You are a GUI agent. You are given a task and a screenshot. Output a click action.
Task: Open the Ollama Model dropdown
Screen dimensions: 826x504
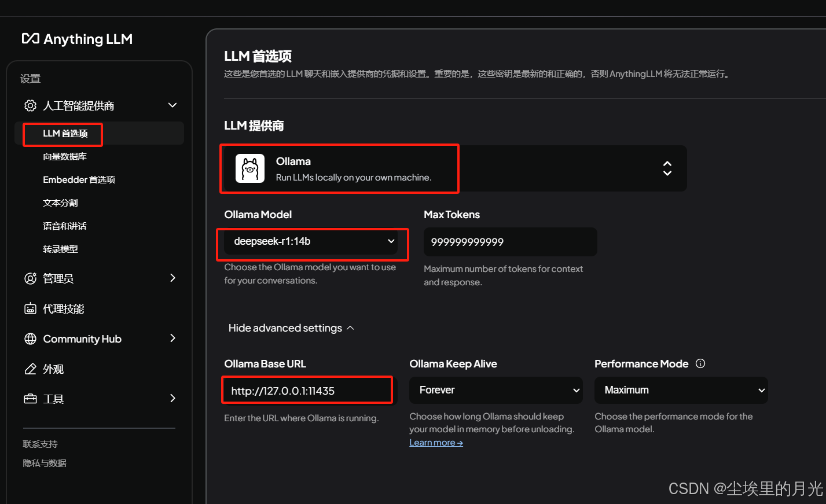311,241
